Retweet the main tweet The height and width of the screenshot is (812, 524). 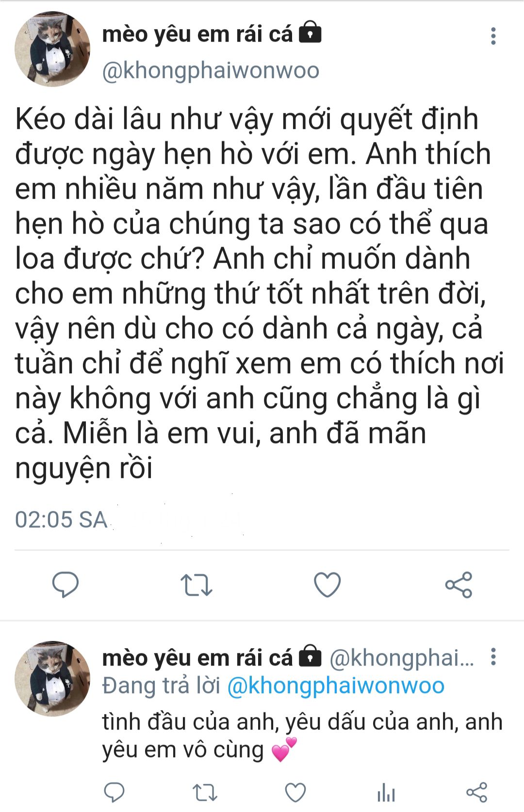(x=196, y=585)
